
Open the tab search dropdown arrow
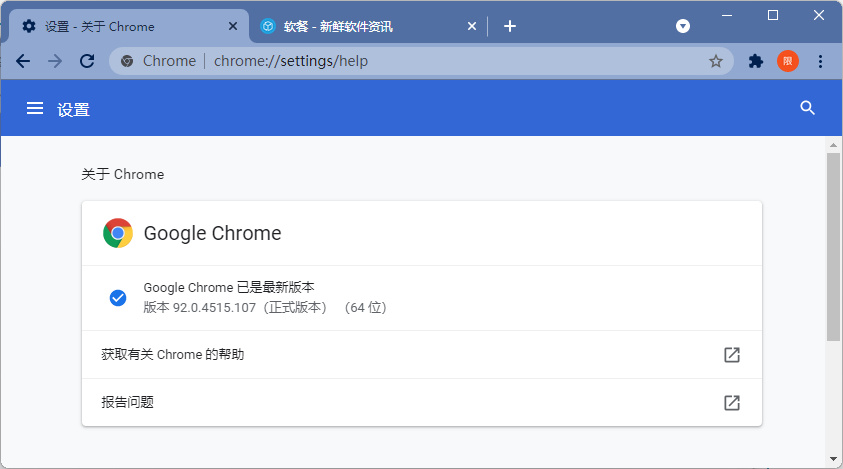click(x=683, y=26)
